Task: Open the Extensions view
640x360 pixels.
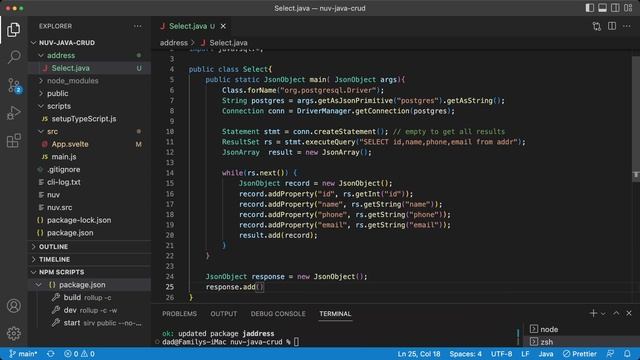Action: pos(13,140)
